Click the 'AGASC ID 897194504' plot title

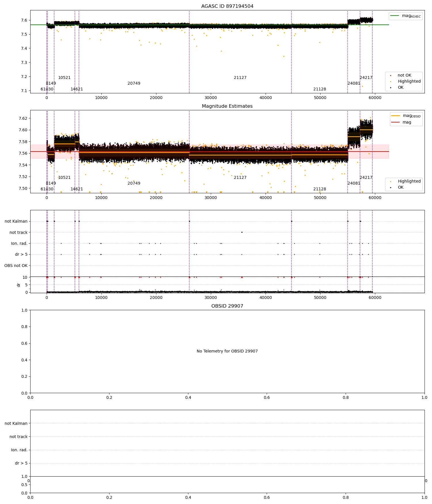(227, 6)
